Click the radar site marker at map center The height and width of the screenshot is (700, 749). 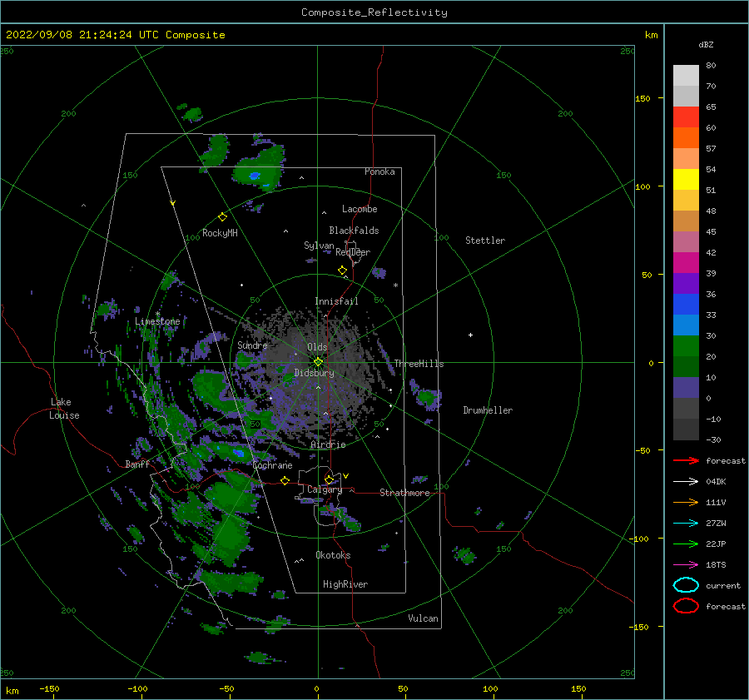click(x=318, y=362)
